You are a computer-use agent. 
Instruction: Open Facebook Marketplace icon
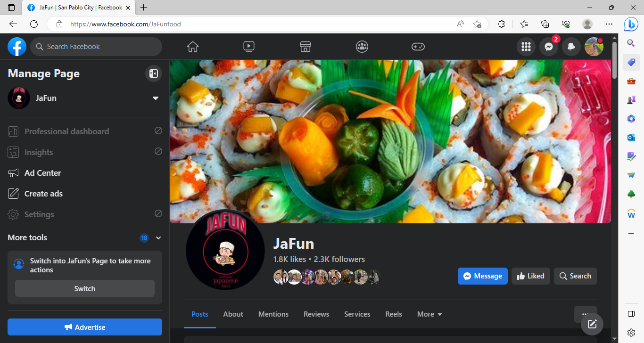[x=305, y=47]
